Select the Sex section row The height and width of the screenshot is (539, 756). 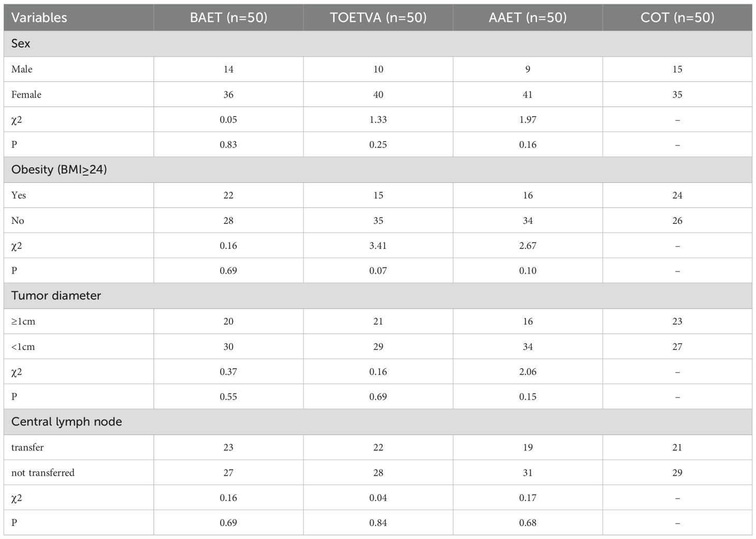(378, 44)
